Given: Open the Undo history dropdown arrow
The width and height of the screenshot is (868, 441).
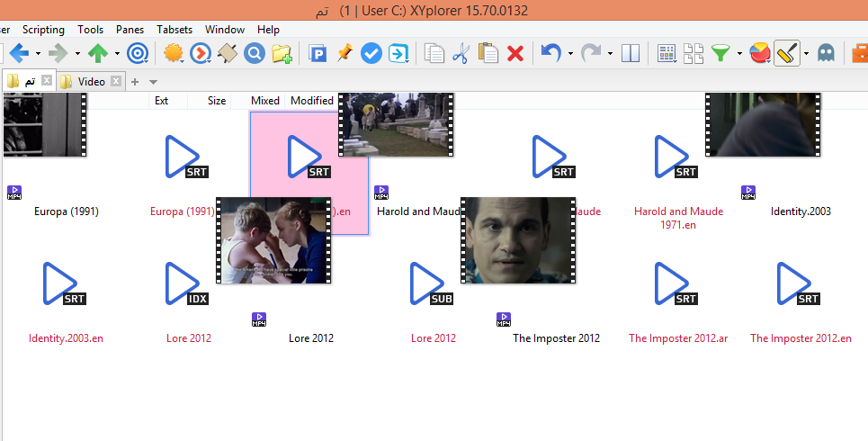Looking at the screenshot, I should coord(570,53).
